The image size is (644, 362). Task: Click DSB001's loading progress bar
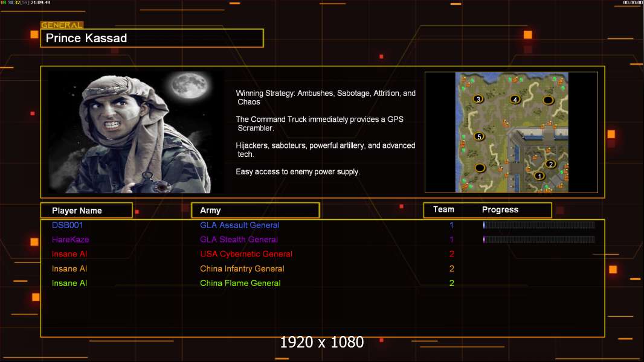click(538, 225)
